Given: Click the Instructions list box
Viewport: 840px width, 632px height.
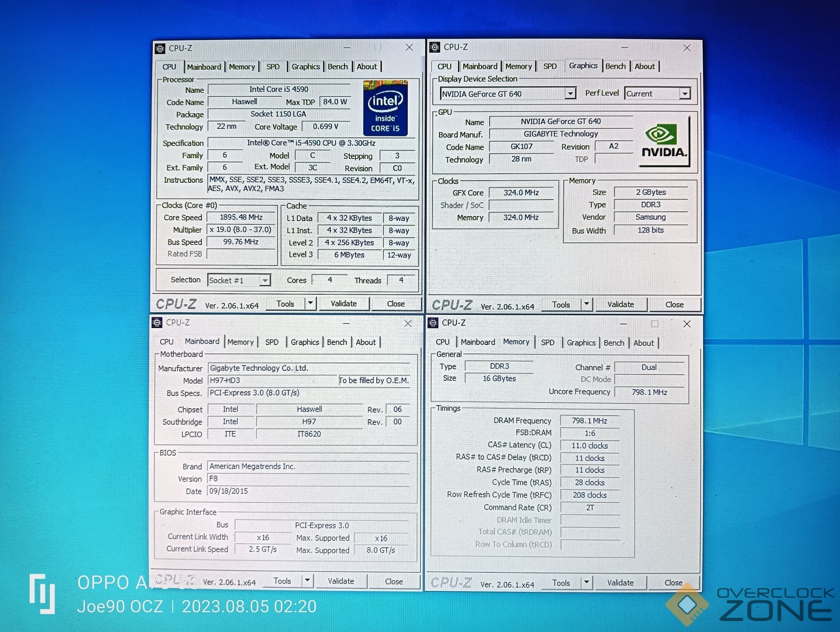Looking at the screenshot, I should pyautogui.click(x=311, y=184).
